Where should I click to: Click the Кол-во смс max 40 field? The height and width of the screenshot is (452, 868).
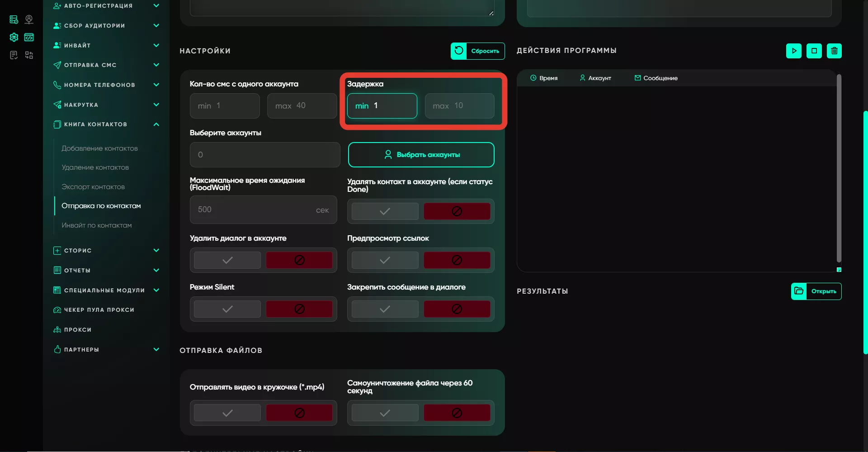tap(302, 106)
